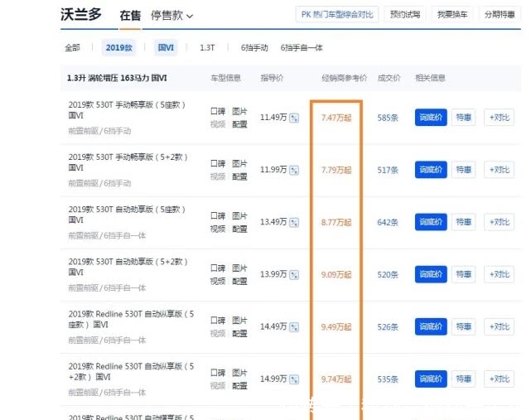Open loan calculator icon beside 14.49万

(294, 327)
